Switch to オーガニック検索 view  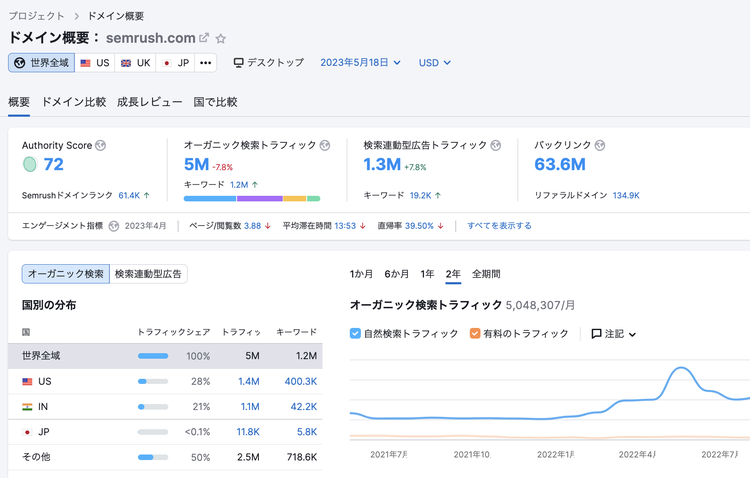point(66,274)
